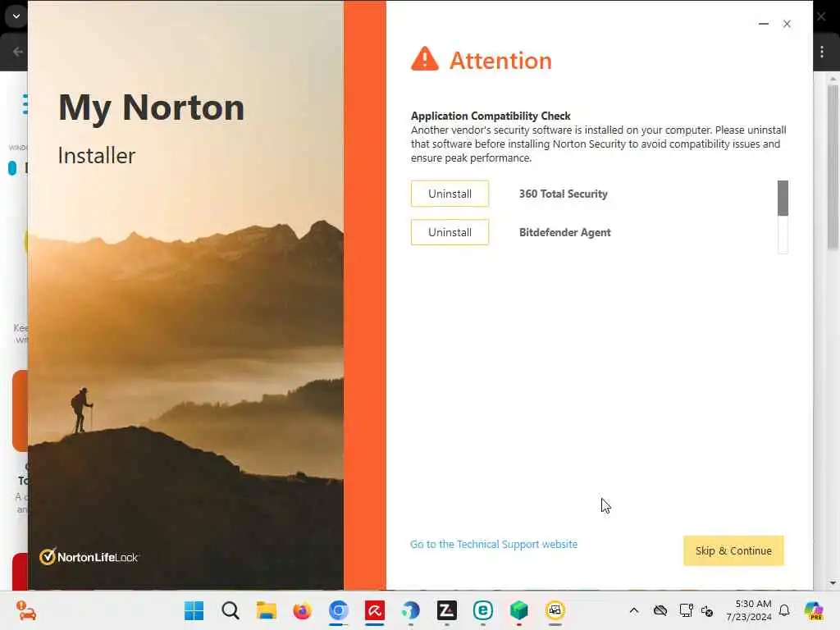Click Skip & Continue button
This screenshot has width=840, height=630.
pyautogui.click(x=733, y=550)
